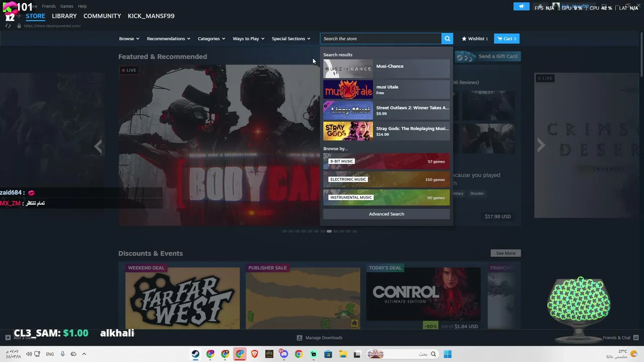Go to next featured carousel item
This screenshot has height=362, width=644.
pos(541,145)
